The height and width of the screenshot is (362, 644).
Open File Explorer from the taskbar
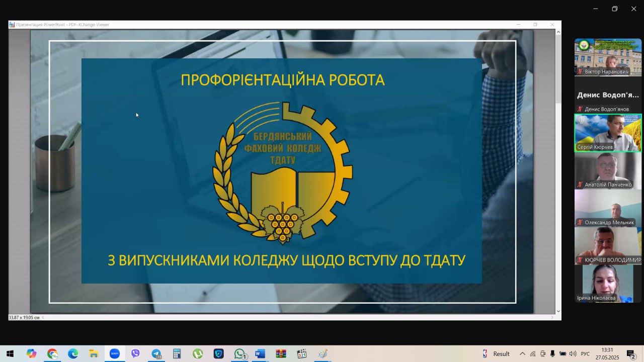[x=94, y=353]
